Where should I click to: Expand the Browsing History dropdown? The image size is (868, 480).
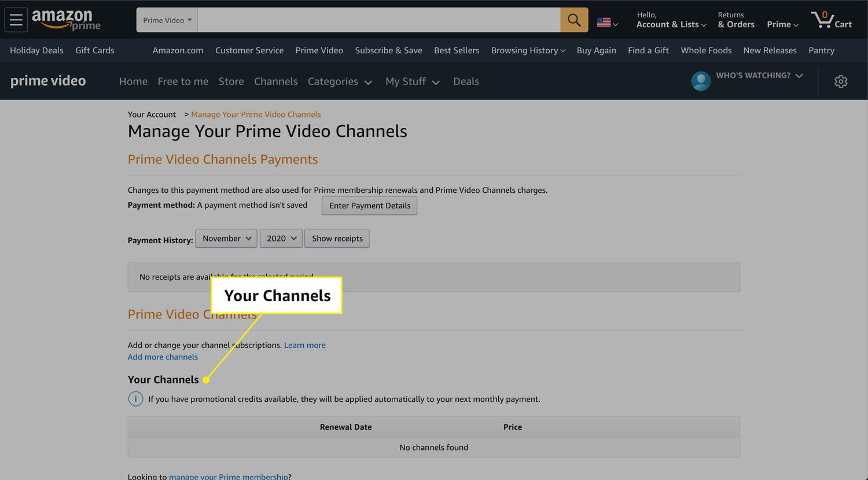528,50
